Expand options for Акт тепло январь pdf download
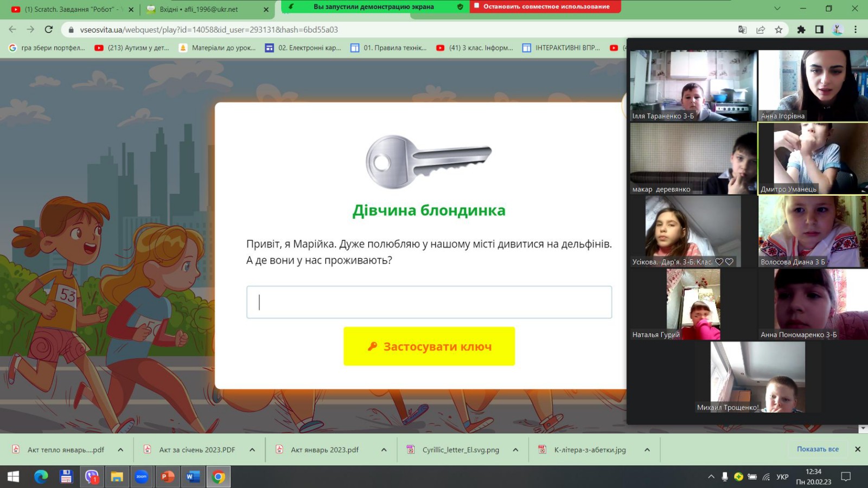 pyautogui.click(x=120, y=450)
